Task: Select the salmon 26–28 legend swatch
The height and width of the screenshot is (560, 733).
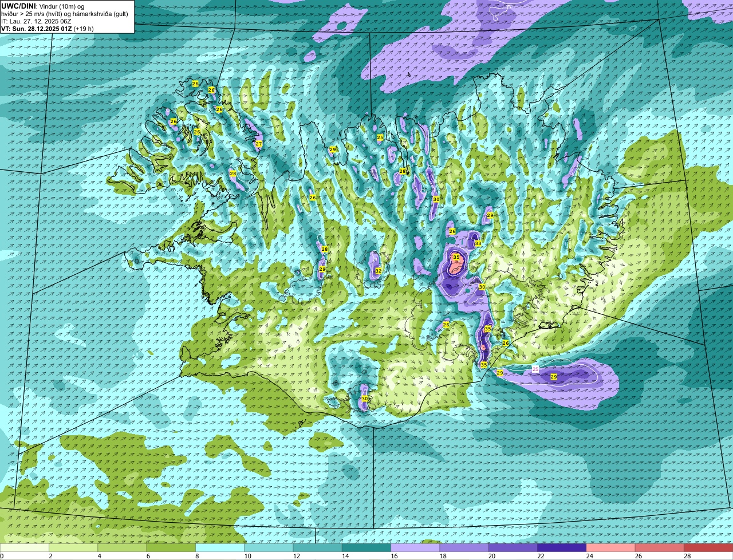Action: pos(660,547)
